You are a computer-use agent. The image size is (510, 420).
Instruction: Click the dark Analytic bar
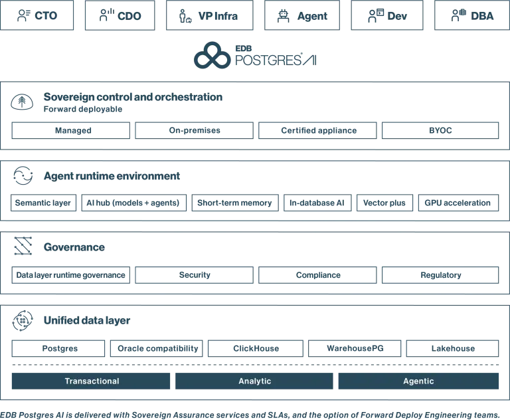click(254, 381)
